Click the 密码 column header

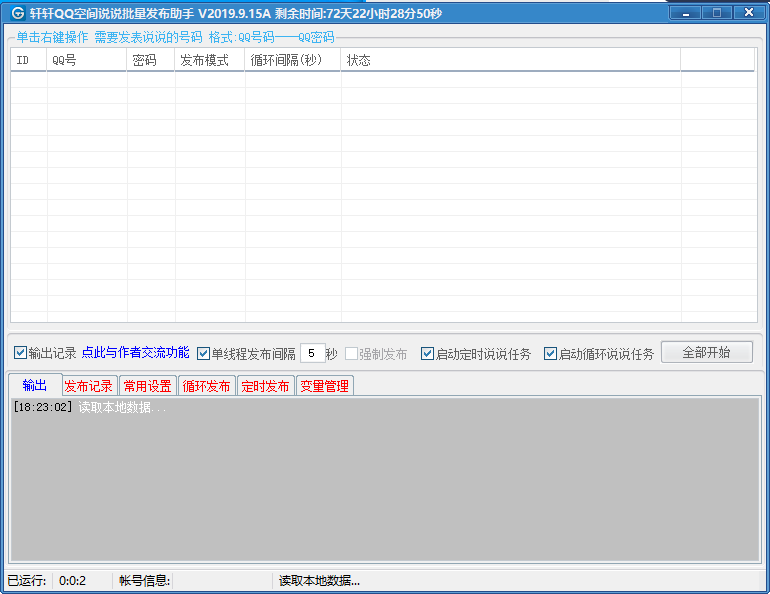click(x=151, y=60)
